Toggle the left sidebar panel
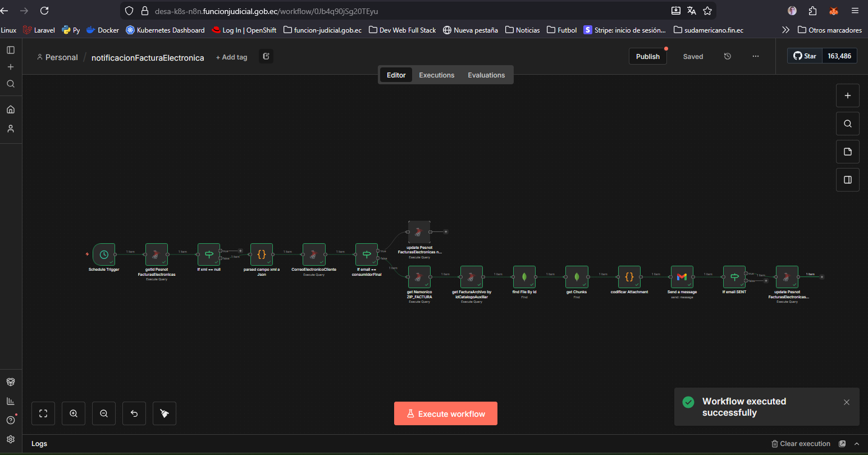Image resolution: width=868 pixels, height=455 pixels. pos(11,50)
